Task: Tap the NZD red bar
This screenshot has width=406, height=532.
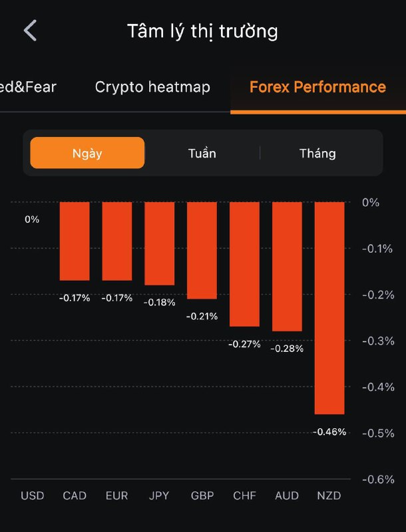Action: coord(329,308)
